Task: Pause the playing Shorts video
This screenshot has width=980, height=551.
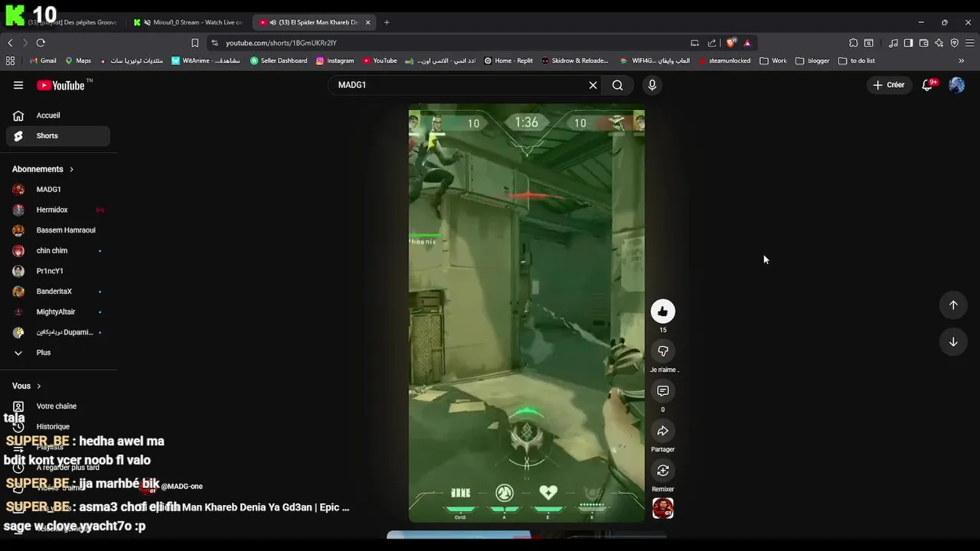Action: coord(527,315)
